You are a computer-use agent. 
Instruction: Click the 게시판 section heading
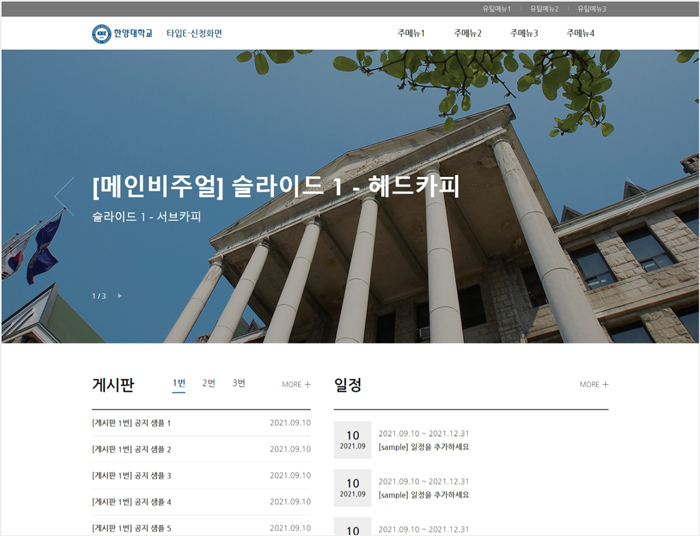[x=113, y=384]
